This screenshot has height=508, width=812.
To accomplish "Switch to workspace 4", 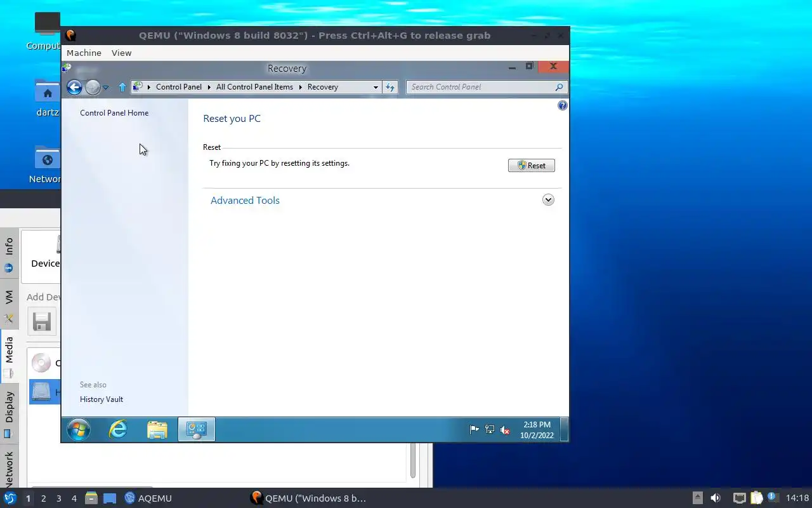I will click(x=74, y=498).
